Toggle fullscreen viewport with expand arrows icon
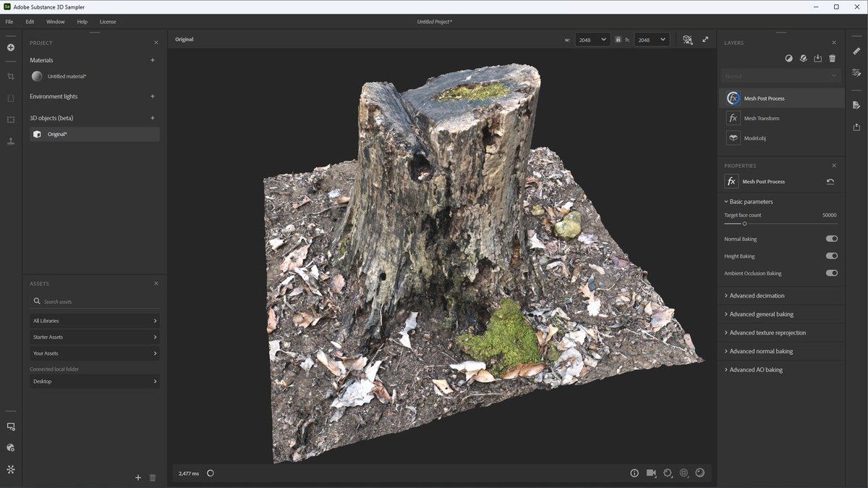Screen dimensions: 868x488 tap(705, 40)
